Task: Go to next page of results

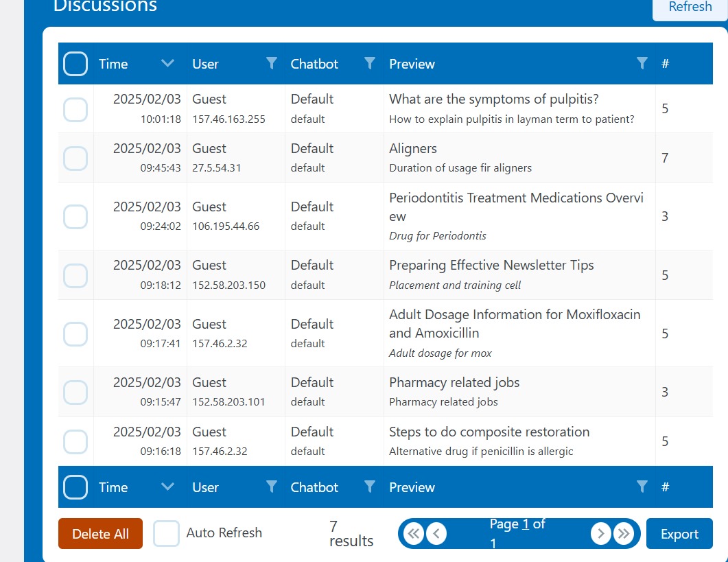Action: 601,534
